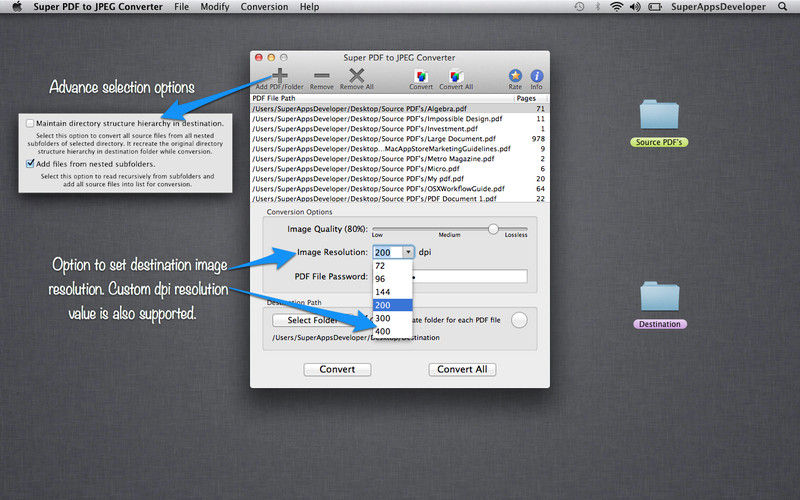This screenshot has width=800, height=500.
Task: Open the Info icon in toolbar
Action: 536,76
